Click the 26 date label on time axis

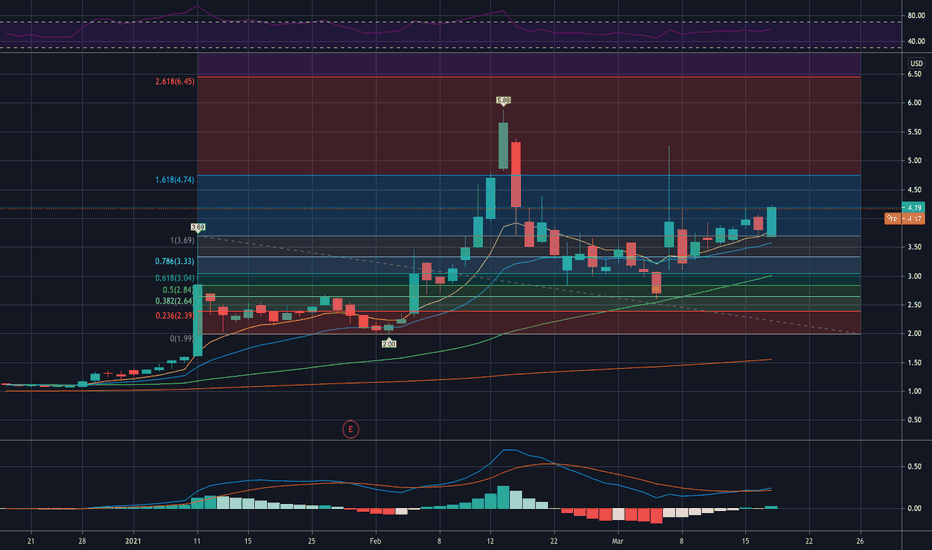point(860,541)
